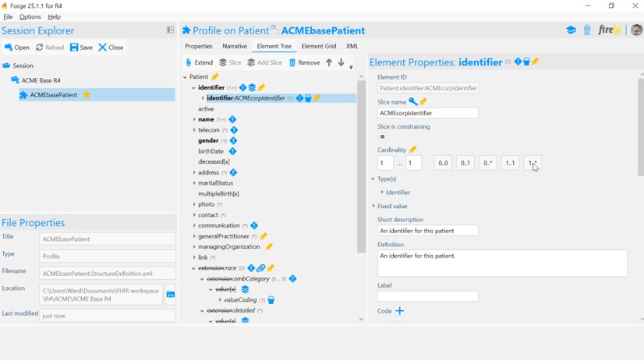
Task: Switch to the Element Grid tab
Action: pyautogui.click(x=319, y=46)
